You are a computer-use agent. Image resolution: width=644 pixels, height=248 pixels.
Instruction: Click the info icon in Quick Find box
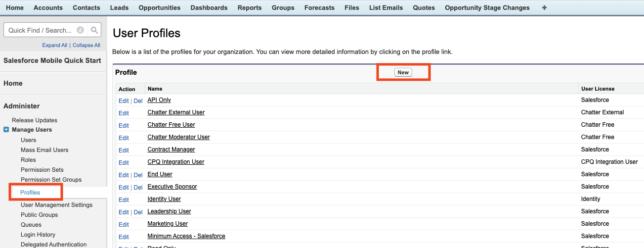point(81,30)
